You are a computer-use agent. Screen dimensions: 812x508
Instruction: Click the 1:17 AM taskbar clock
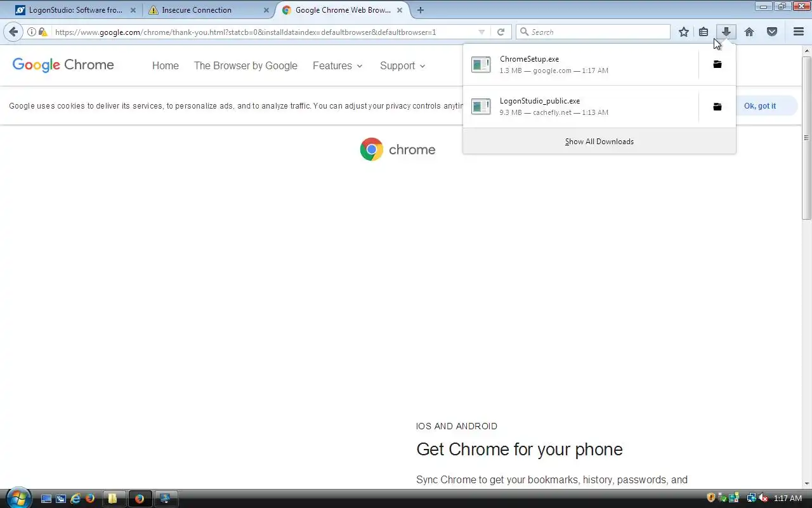(x=788, y=498)
